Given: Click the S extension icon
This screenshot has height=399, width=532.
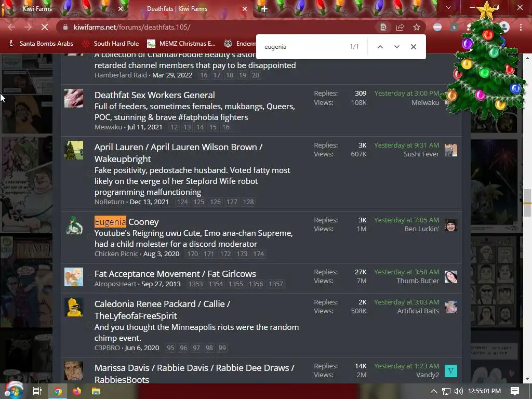Looking at the screenshot, I should [454, 27].
